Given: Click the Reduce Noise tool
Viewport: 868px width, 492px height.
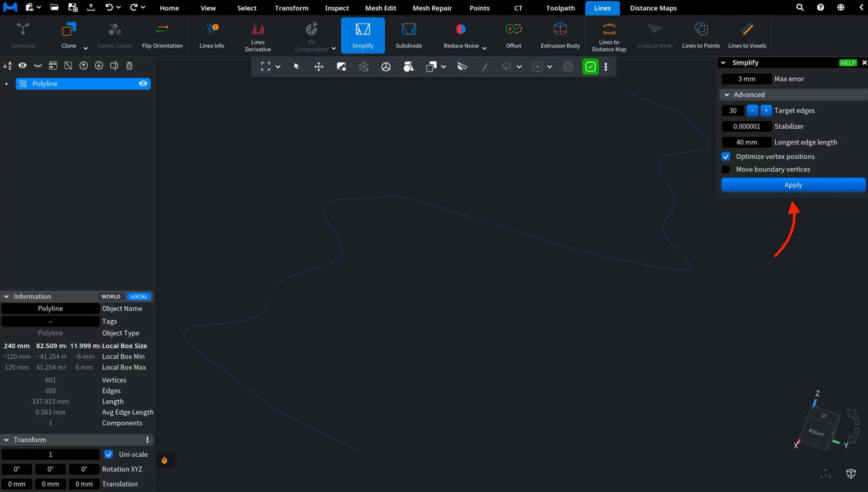Looking at the screenshot, I should pos(461,35).
